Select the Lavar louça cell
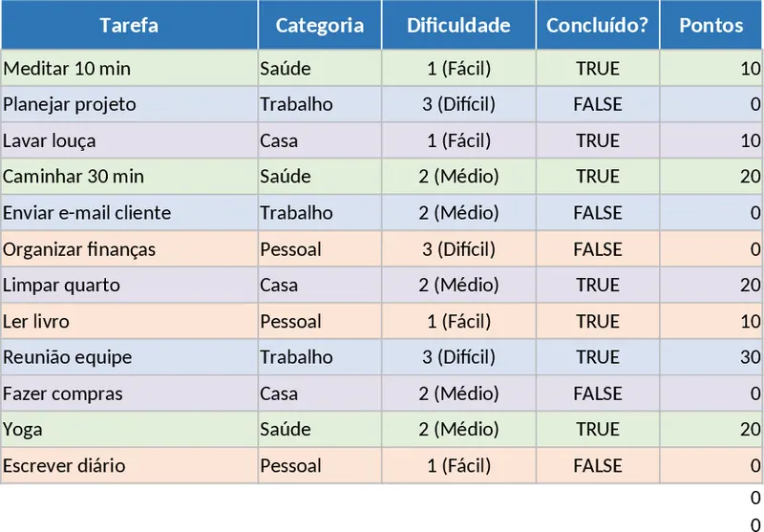The image size is (764, 532). [x=129, y=140]
